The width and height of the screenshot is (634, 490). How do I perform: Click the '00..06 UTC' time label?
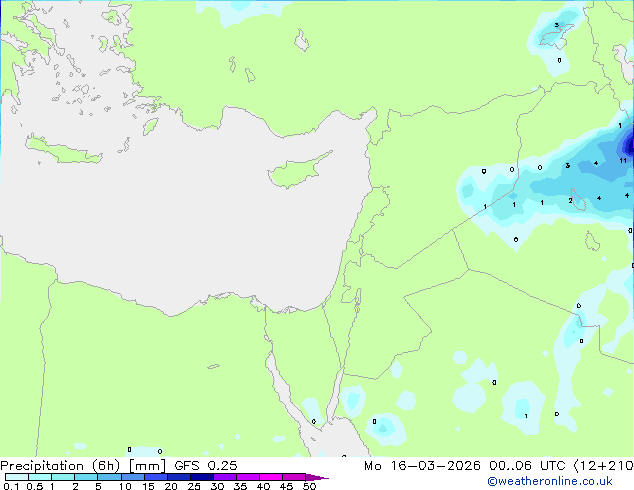[527, 466]
